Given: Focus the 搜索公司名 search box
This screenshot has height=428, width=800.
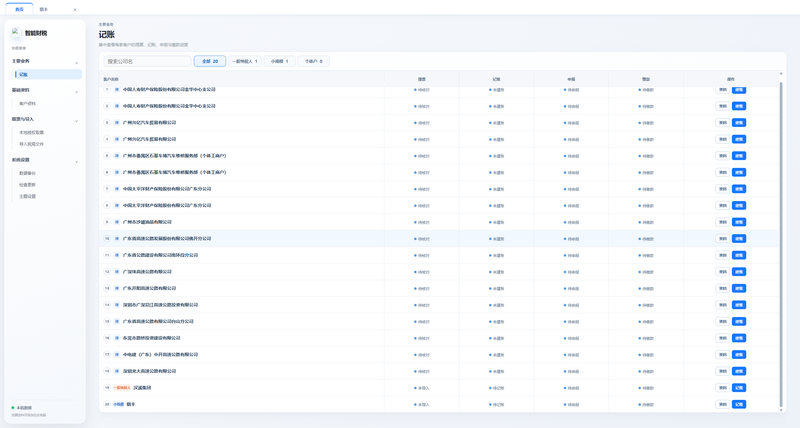Looking at the screenshot, I should 147,61.
